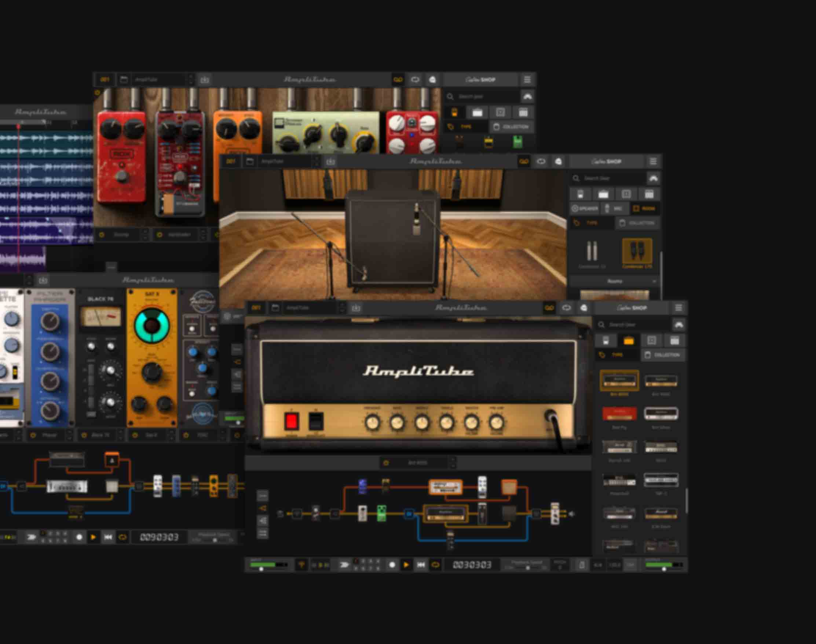Adjust the input level slider in front amp window
This screenshot has height=644, width=816.
tap(261, 569)
